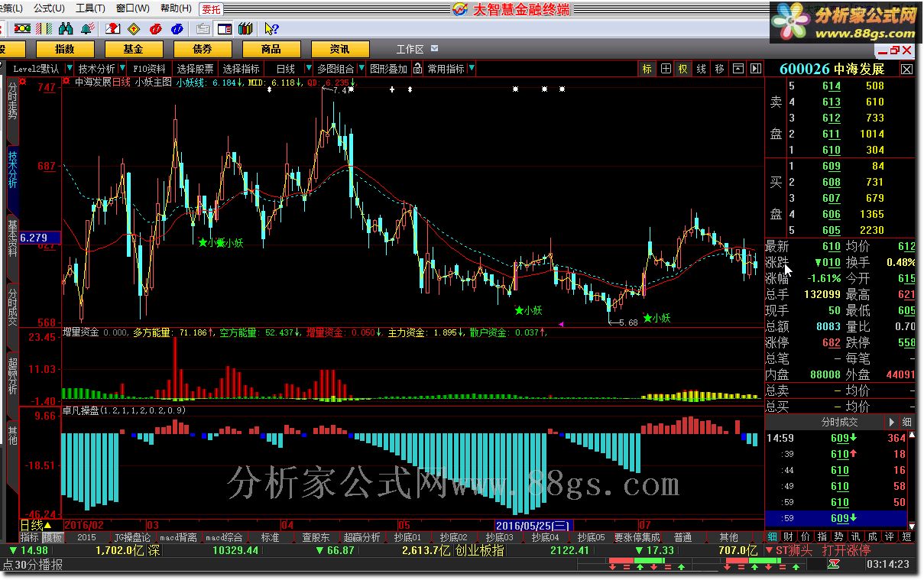
Task: Open the 工具(T) menu
Action: tap(90, 8)
